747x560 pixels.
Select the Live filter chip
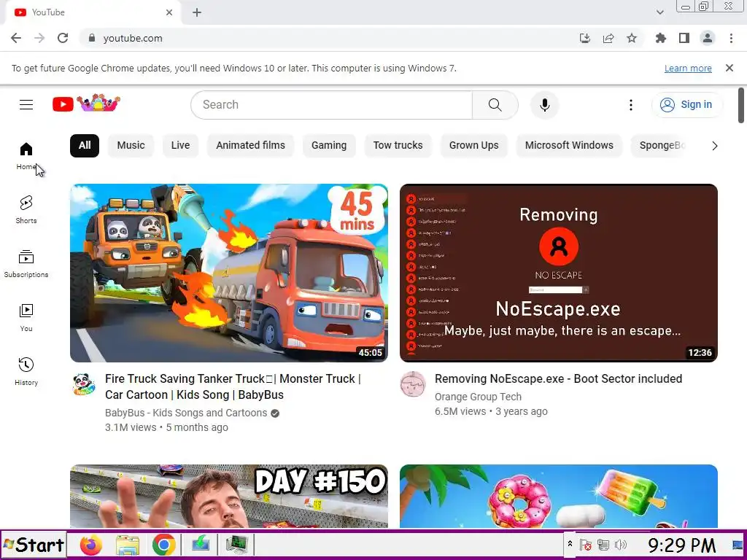pos(181,145)
